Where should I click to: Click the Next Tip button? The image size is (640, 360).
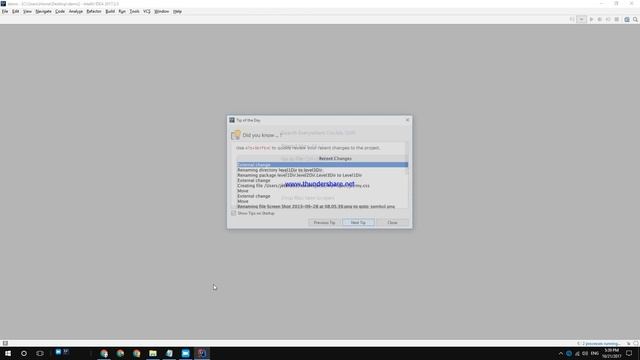pos(358,222)
